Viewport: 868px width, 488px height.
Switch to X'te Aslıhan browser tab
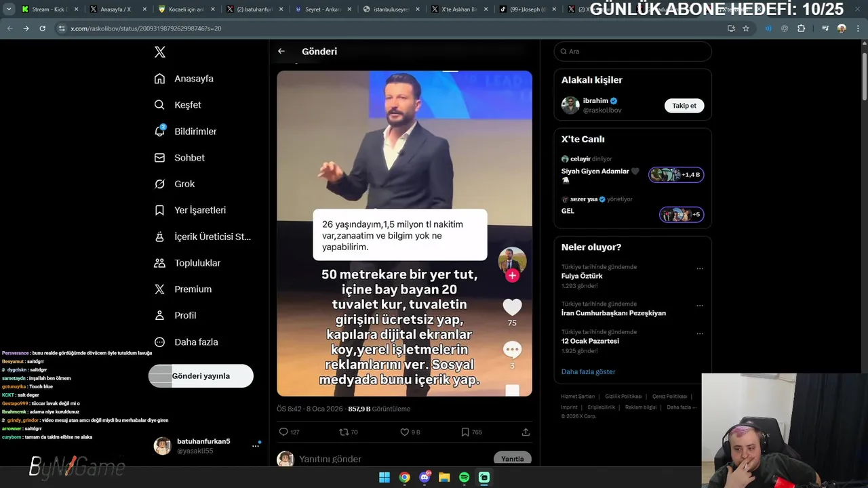point(458,9)
